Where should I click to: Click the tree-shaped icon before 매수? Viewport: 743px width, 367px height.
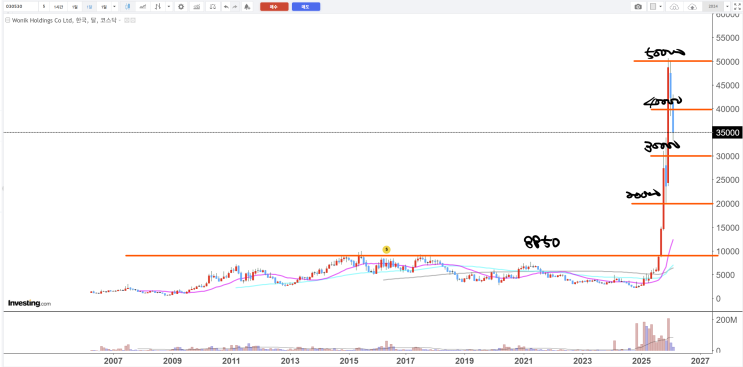pyautogui.click(x=246, y=7)
